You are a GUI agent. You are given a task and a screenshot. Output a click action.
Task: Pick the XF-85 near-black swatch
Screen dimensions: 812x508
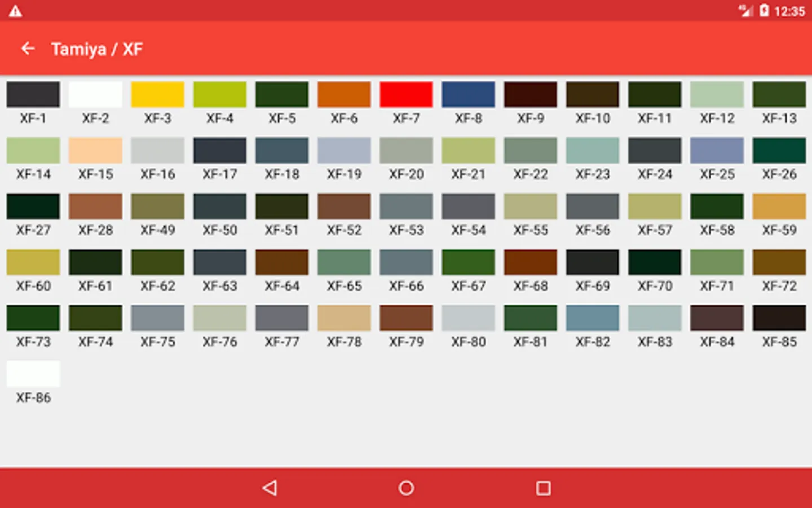pyautogui.click(x=779, y=318)
